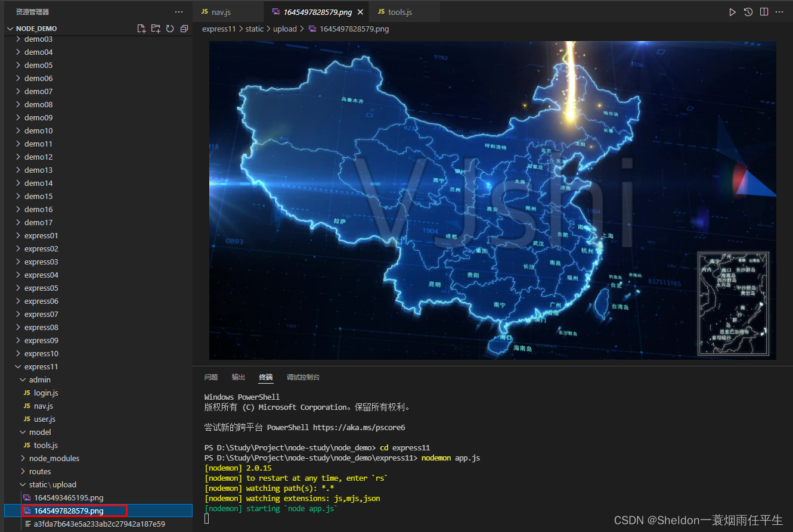This screenshot has width=793, height=532.
Task: Switch to the nav.js tab
Action: 228,12
